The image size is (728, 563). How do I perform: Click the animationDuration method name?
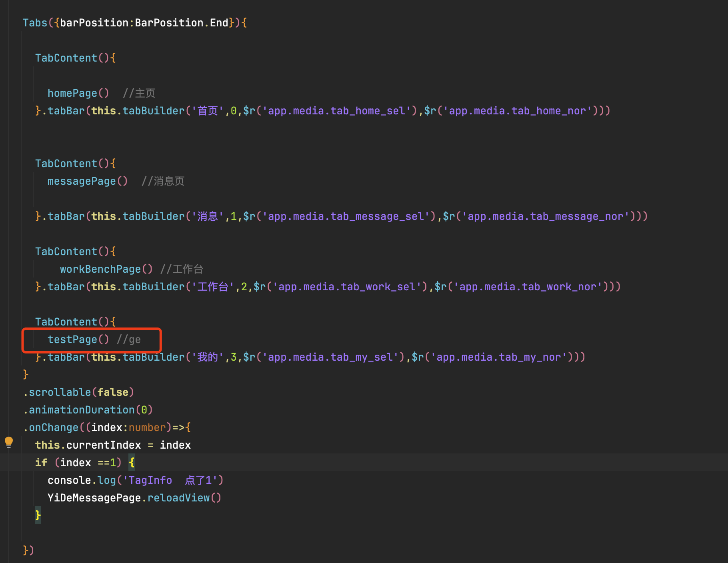[x=82, y=410]
